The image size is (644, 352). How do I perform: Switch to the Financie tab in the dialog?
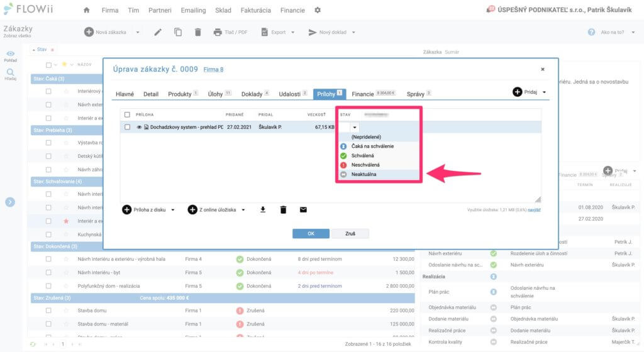pyautogui.click(x=374, y=94)
